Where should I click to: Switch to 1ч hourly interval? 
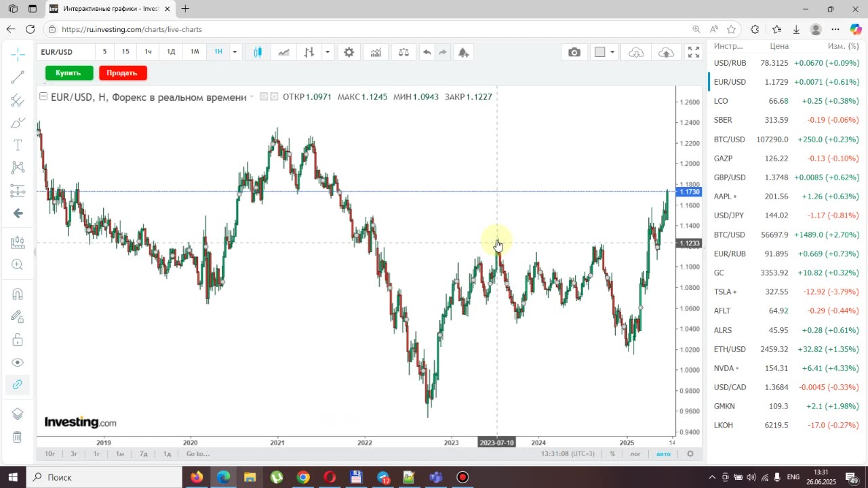pyautogui.click(x=148, y=52)
